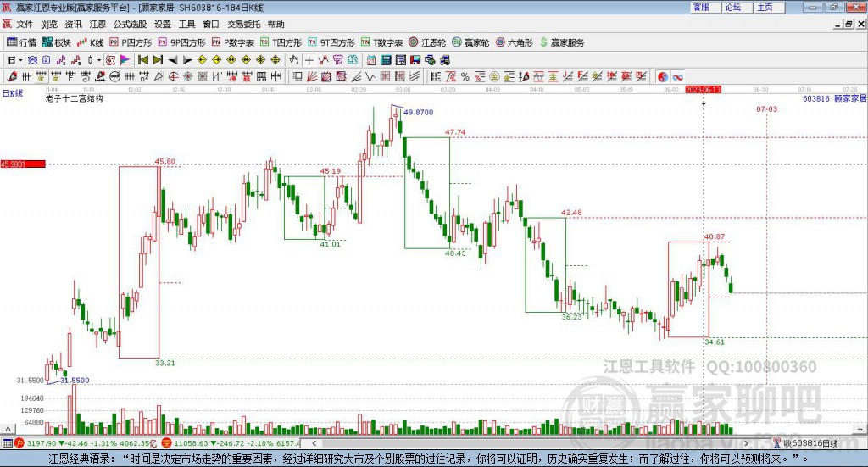Select the Gann fan rays tool

[311, 76]
